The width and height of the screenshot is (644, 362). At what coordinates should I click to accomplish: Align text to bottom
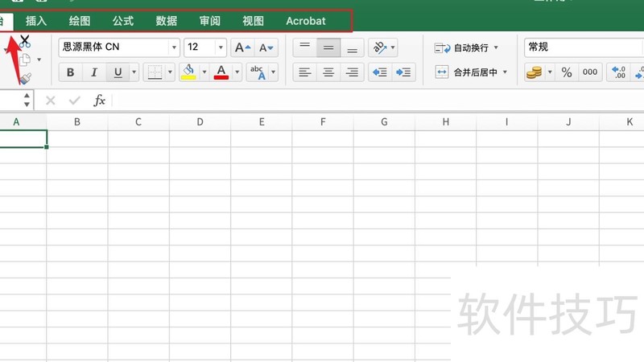point(352,47)
